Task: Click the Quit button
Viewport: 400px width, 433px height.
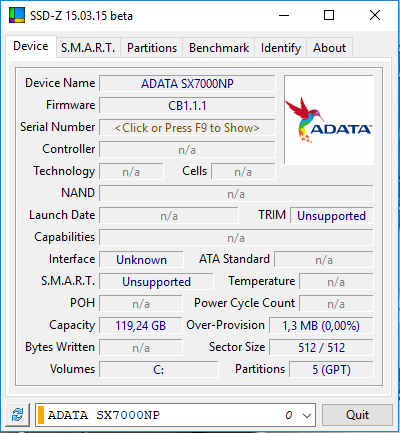Action: coord(357,415)
